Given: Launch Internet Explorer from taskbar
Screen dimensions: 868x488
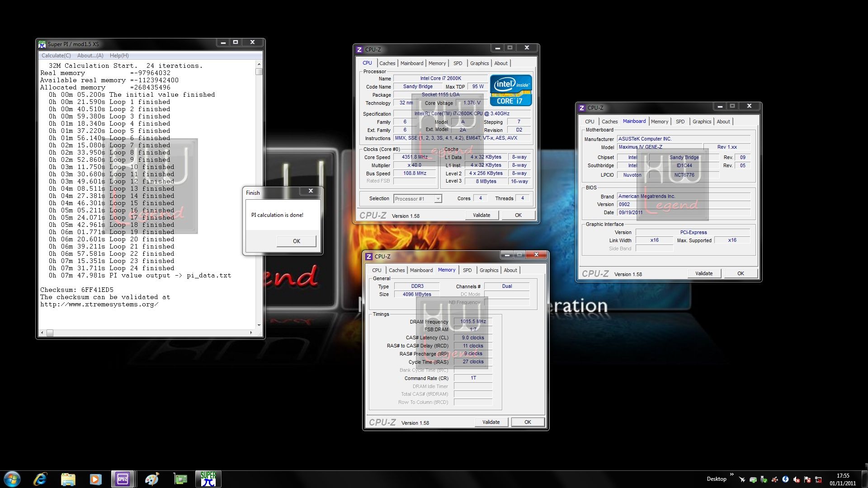Looking at the screenshot, I should (x=40, y=479).
